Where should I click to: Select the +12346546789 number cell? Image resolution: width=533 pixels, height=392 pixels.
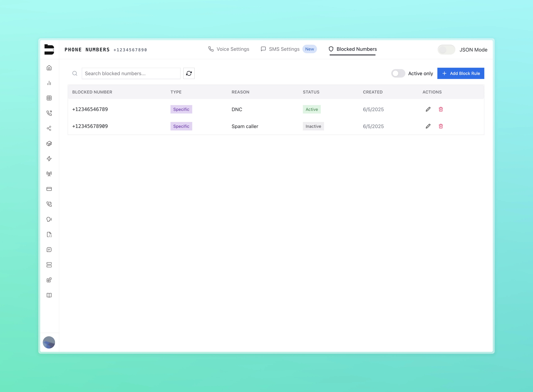pos(90,109)
